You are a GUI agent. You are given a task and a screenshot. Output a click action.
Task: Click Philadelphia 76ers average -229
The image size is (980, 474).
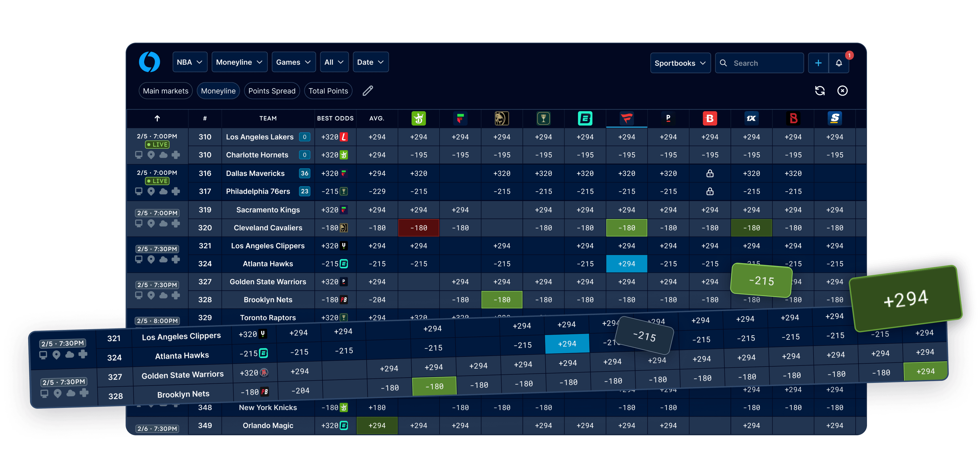pyautogui.click(x=377, y=191)
